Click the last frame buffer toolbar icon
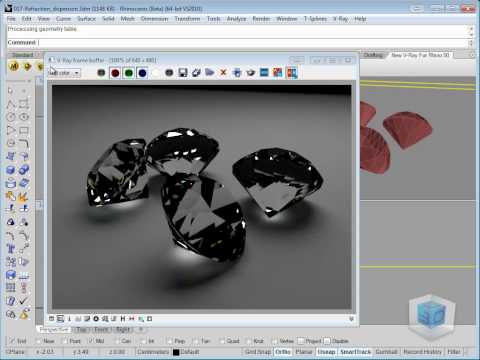 [292, 73]
